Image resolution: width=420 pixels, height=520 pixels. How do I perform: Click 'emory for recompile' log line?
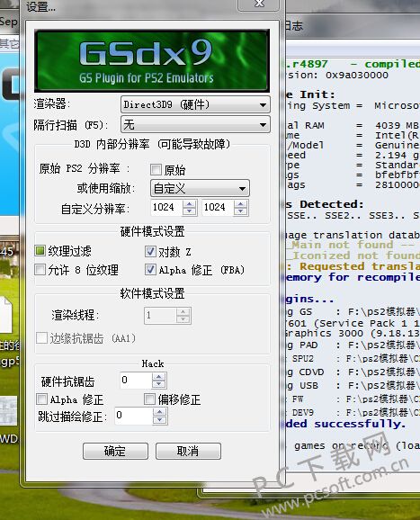353,277
